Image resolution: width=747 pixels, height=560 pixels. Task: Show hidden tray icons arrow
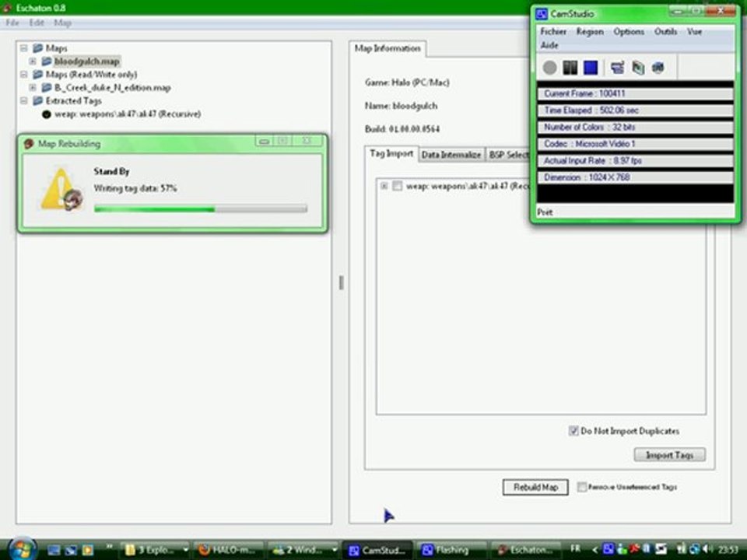(x=594, y=549)
